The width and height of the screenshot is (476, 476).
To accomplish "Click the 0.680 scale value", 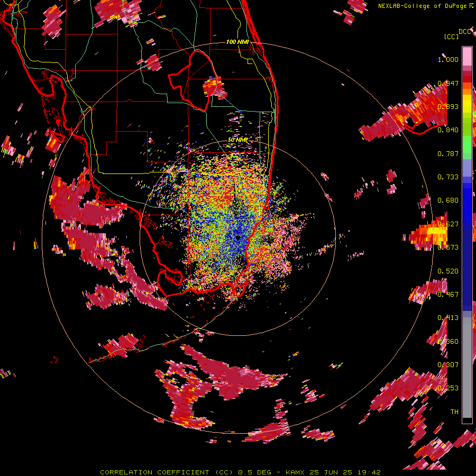I will pyautogui.click(x=448, y=200).
